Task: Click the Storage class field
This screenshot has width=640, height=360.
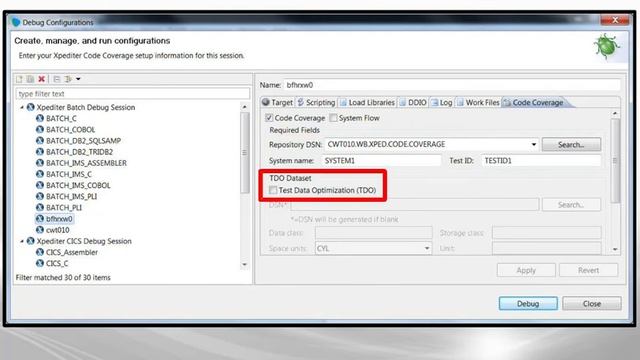Action: (547, 233)
